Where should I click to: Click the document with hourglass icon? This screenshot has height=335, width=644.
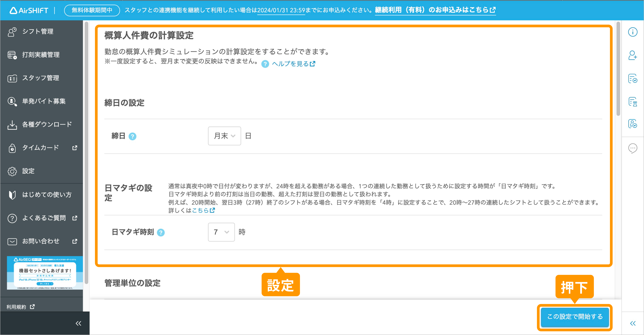tap(633, 102)
